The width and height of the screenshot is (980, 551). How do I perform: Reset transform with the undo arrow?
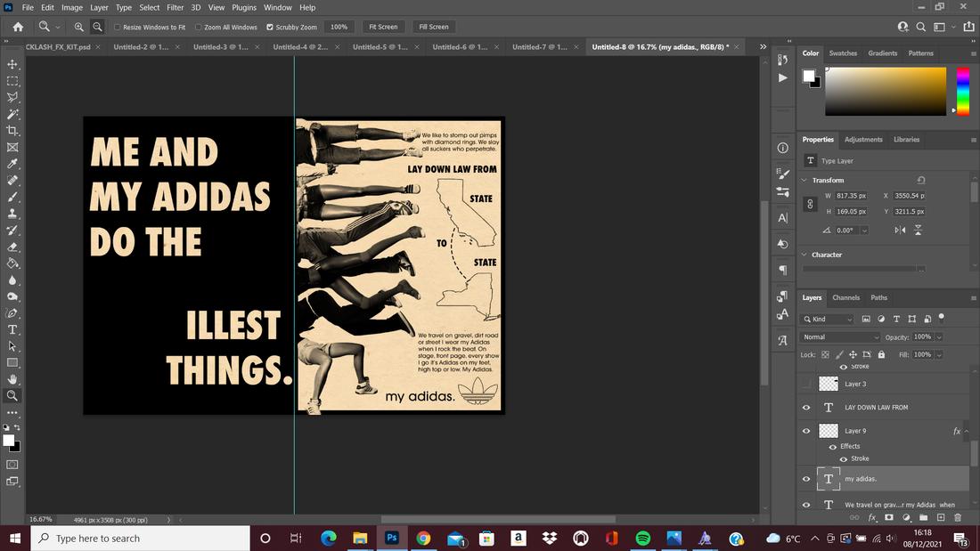coord(921,180)
